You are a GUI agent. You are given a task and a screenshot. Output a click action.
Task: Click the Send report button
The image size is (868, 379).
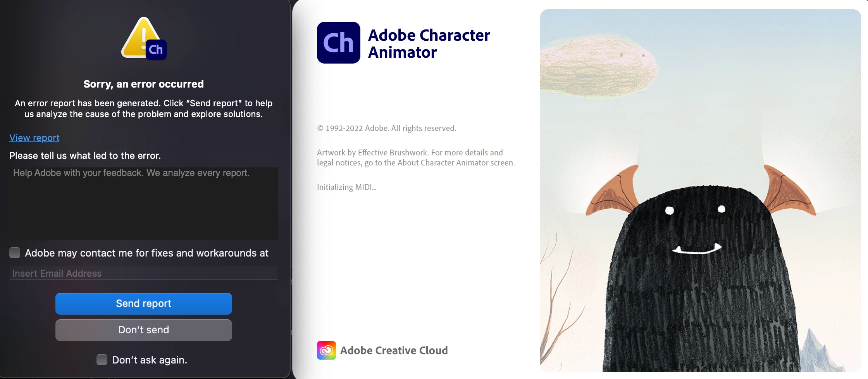[x=144, y=303]
